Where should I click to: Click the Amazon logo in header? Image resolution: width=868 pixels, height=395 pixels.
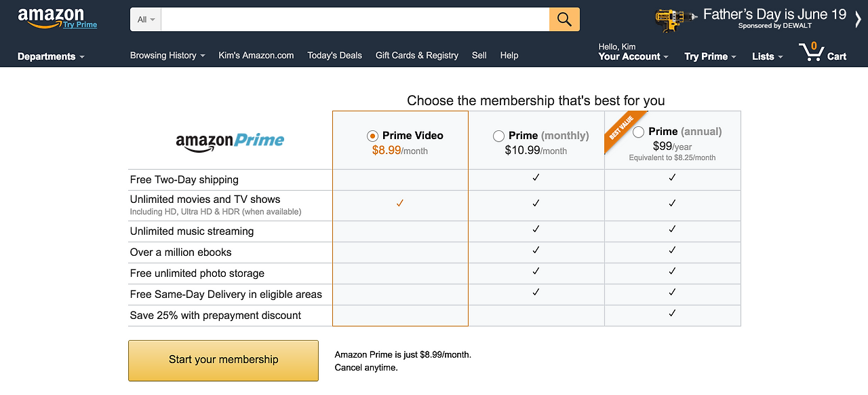click(x=51, y=16)
